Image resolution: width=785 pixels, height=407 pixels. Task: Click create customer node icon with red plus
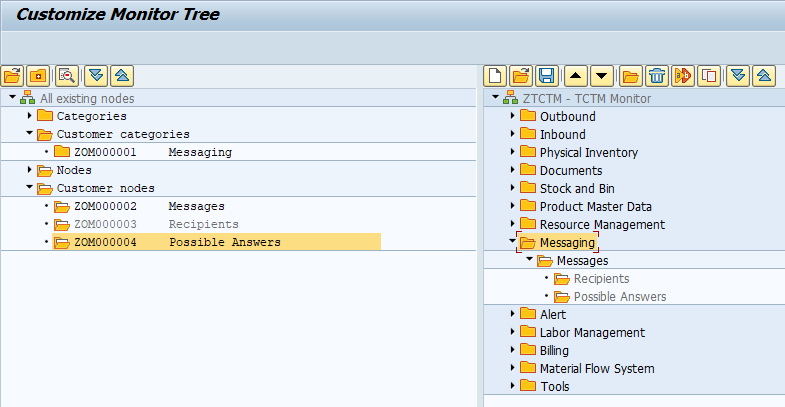coord(38,75)
